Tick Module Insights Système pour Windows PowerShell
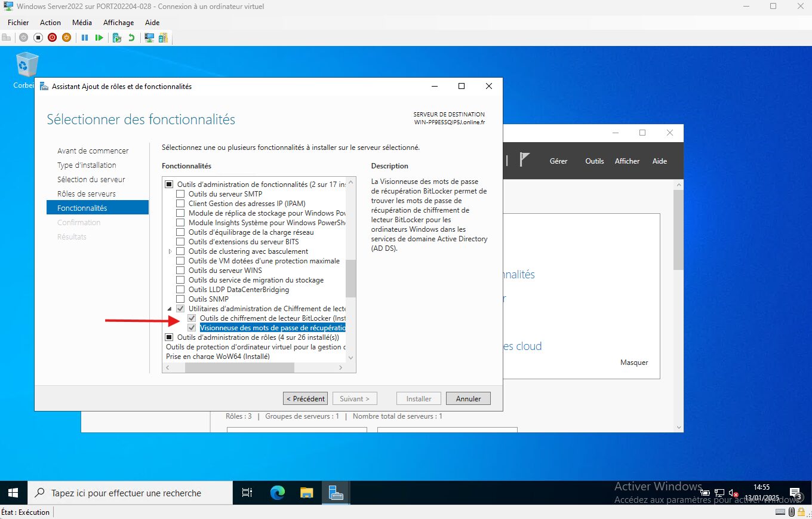The image size is (812, 519). pos(180,223)
